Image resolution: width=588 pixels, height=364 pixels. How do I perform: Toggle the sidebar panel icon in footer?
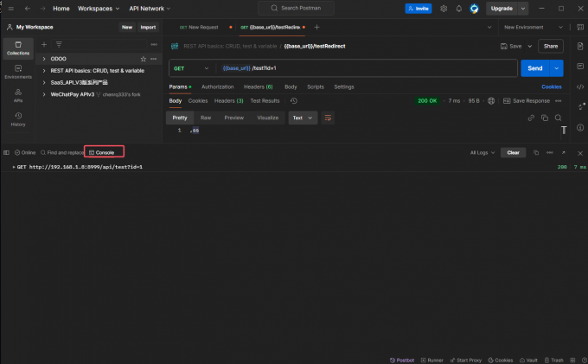tap(6, 152)
